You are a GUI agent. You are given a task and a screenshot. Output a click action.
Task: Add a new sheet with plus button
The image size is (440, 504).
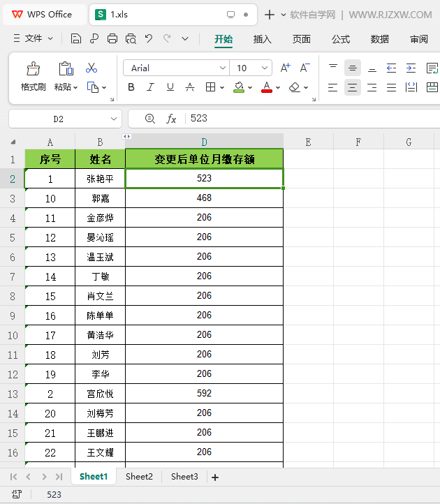[215, 477]
